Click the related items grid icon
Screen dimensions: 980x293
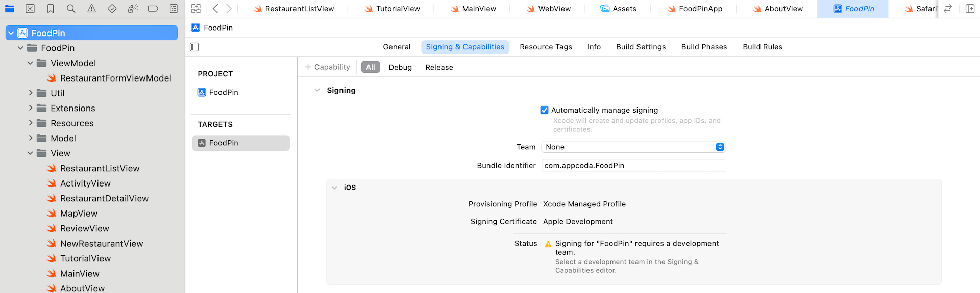[x=196, y=9]
